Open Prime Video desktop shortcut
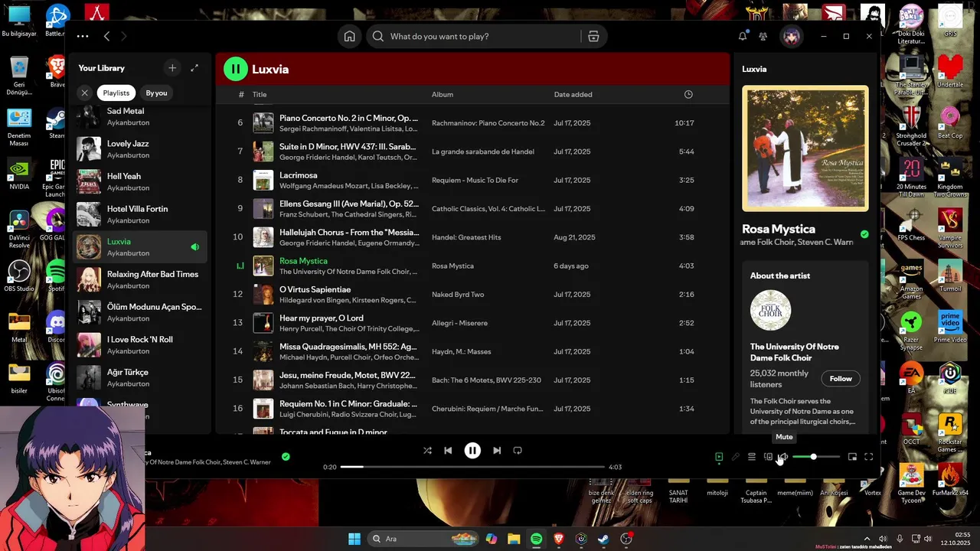 (x=950, y=325)
